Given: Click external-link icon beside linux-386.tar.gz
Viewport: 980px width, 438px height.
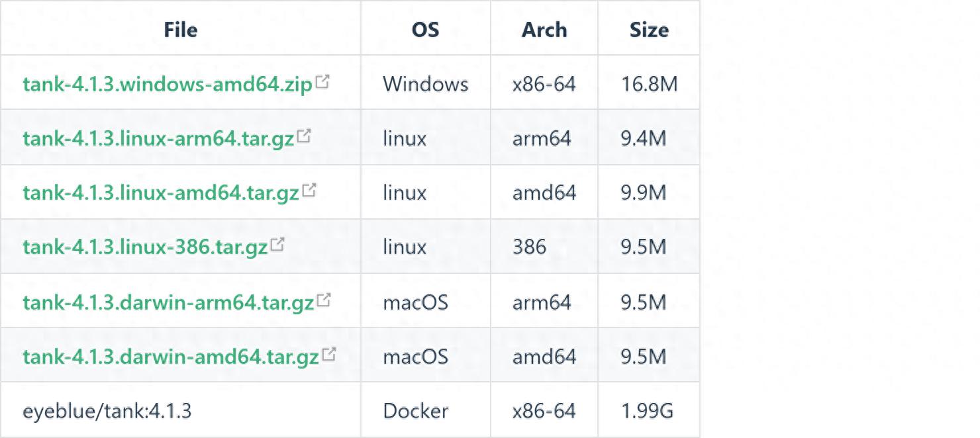Looking at the screenshot, I should tap(277, 245).
